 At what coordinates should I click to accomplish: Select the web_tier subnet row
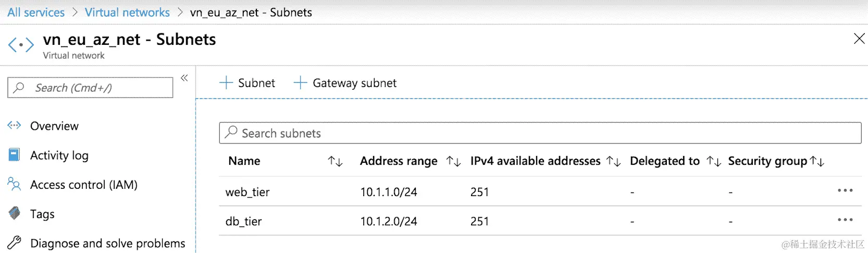[x=540, y=191]
